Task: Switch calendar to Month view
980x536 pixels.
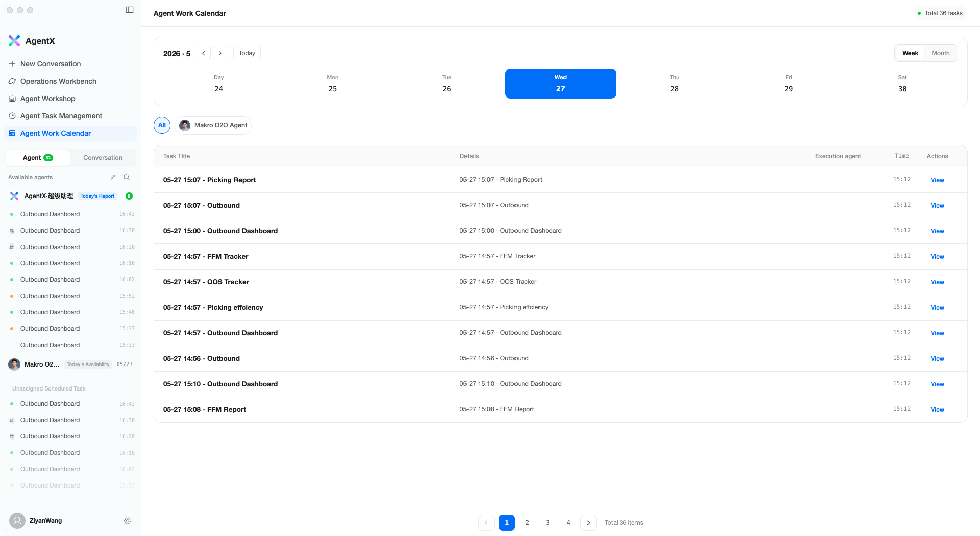Action: tap(941, 53)
